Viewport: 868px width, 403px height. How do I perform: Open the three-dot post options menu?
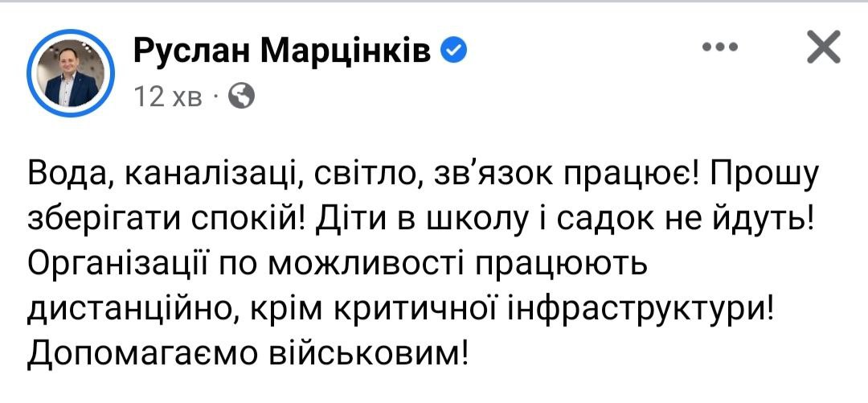click(720, 48)
